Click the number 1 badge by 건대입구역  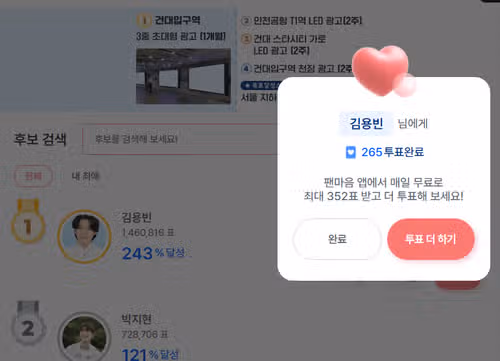[144, 21]
